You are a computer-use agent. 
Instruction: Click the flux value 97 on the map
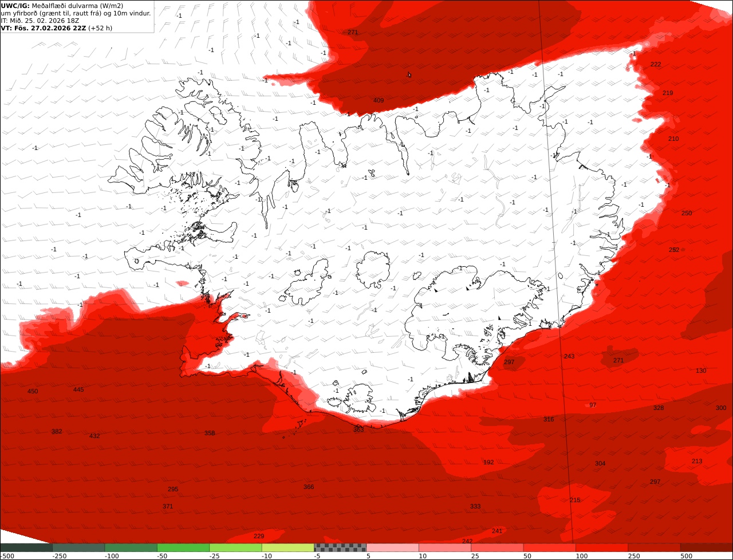coord(593,405)
